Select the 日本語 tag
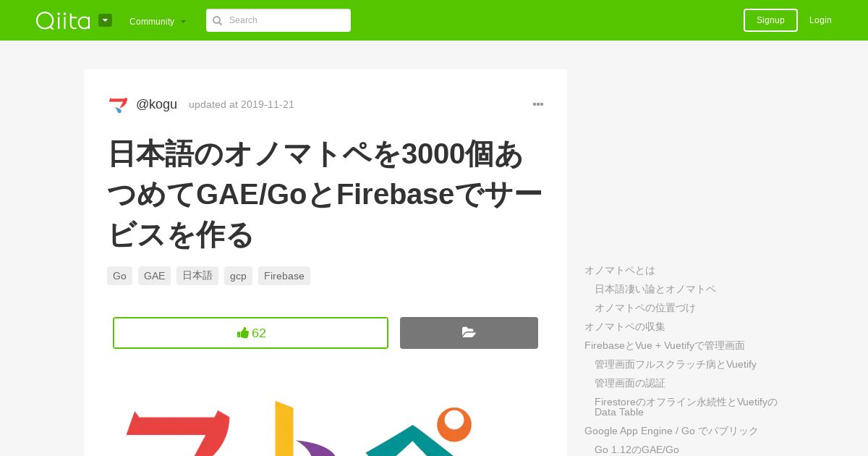This screenshot has height=456, width=868. point(197,276)
